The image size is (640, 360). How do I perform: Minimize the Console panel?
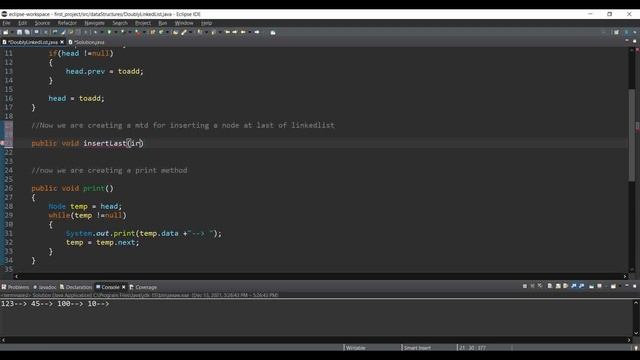[x=627, y=286]
